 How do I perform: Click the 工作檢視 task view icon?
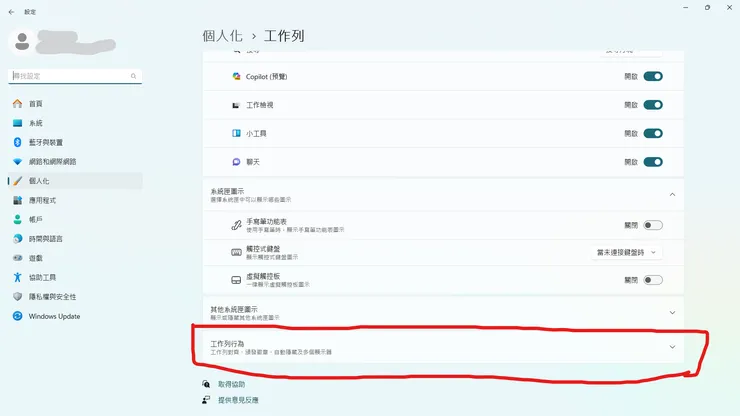236,105
